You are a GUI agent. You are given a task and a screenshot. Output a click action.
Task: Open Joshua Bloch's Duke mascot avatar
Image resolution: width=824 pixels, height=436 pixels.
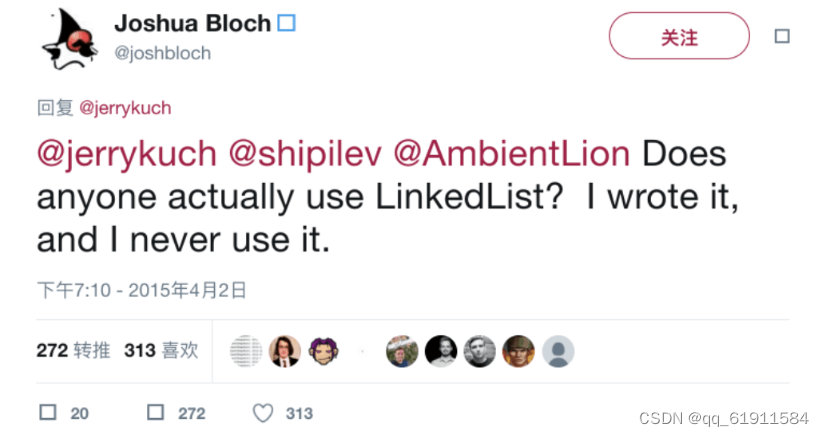click(x=69, y=39)
